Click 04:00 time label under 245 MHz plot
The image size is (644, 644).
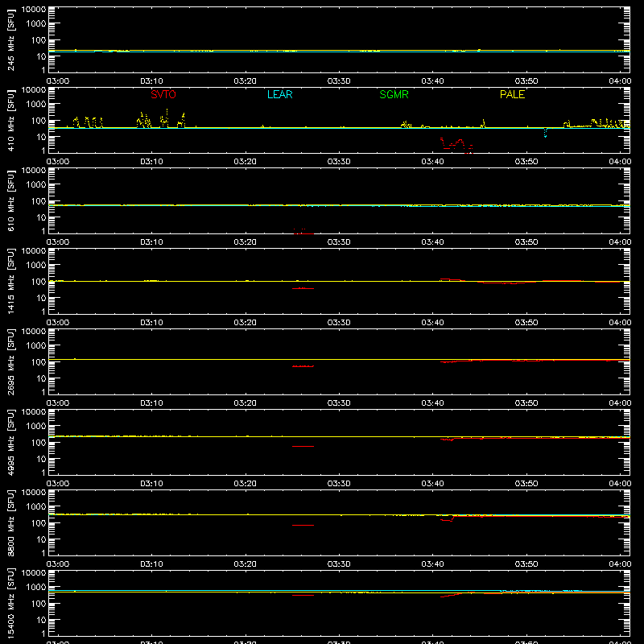620,81
